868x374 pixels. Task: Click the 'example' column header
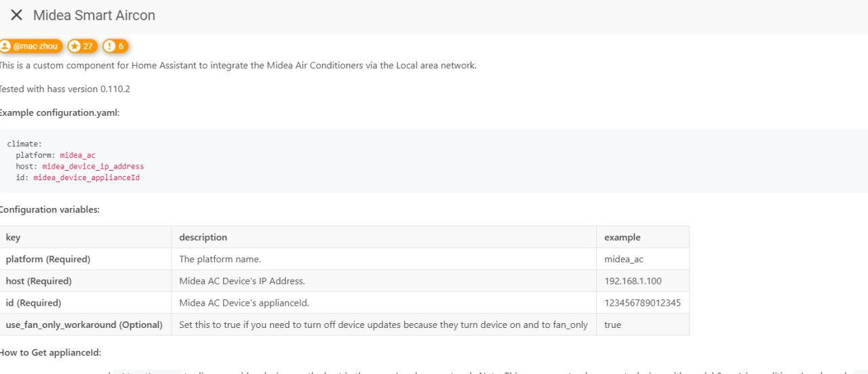(x=644, y=237)
